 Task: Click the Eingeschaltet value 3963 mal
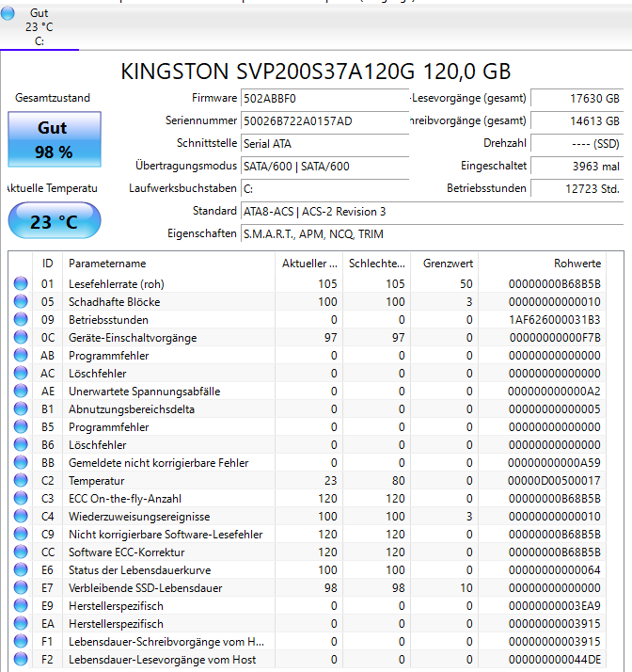(577, 167)
